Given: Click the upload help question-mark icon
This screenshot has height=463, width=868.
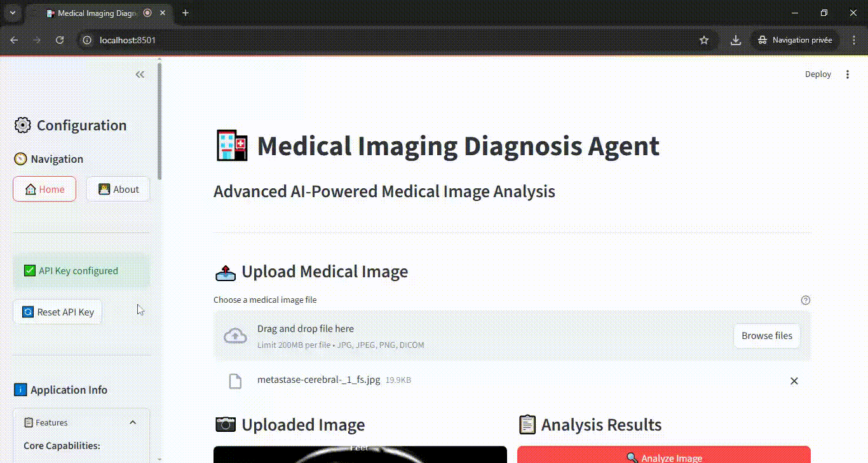Looking at the screenshot, I should 806,300.
